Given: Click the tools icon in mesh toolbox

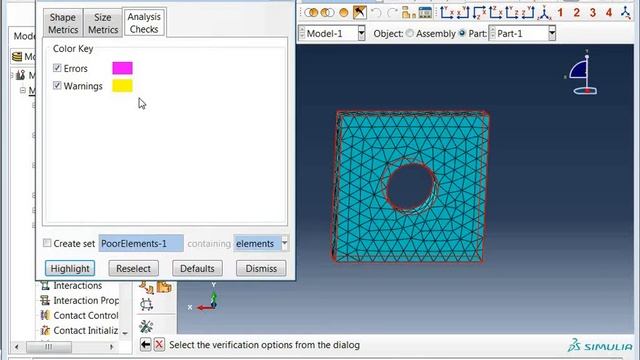Looking at the screenshot, I should point(146,326).
